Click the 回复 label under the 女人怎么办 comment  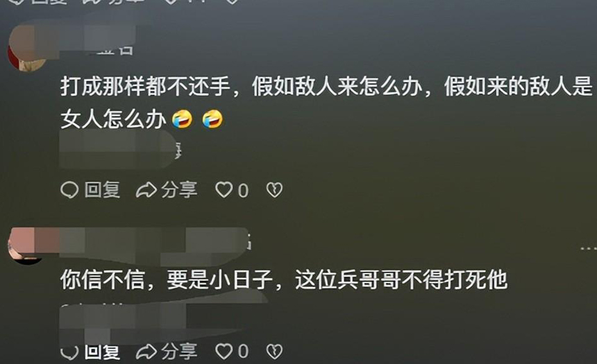102,190
